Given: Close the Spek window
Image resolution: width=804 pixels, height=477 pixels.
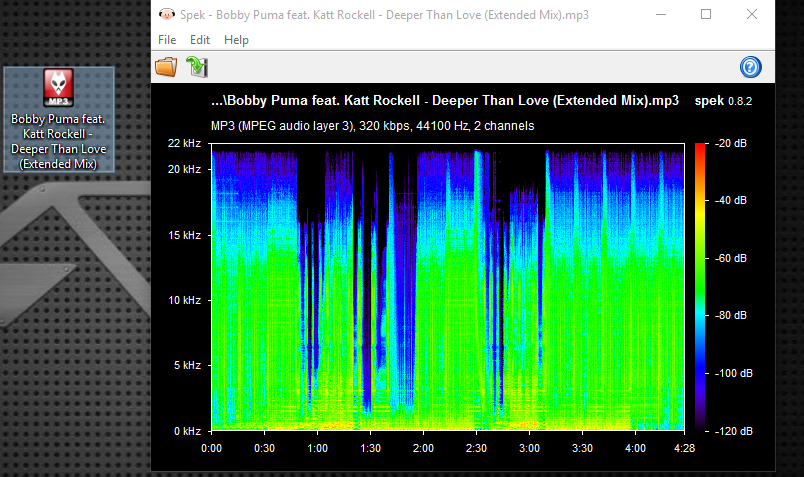Looking at the screenshot, I should coord(752,14).
